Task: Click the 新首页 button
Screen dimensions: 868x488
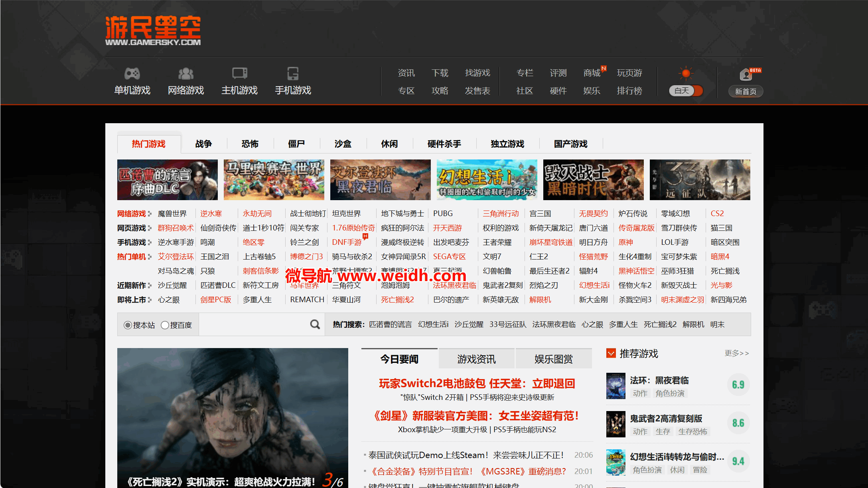Action: (746, 91)
